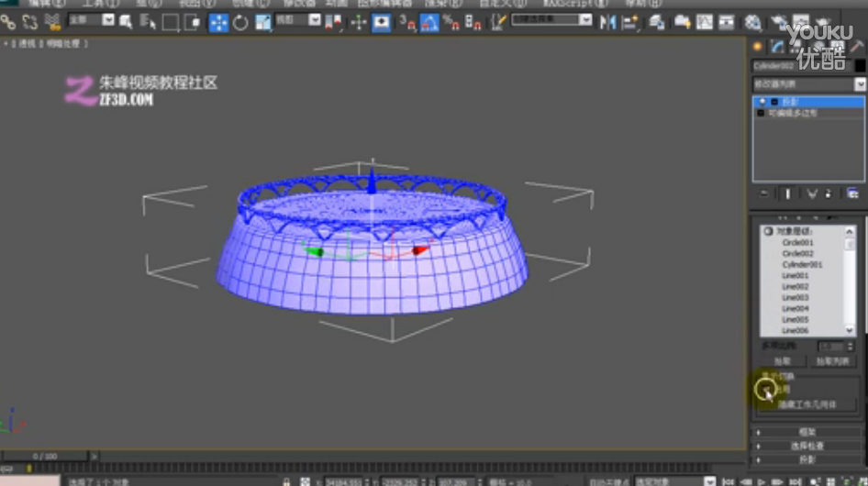
Task: Switch to the Modify command panel tab
Action: point(777,47)
